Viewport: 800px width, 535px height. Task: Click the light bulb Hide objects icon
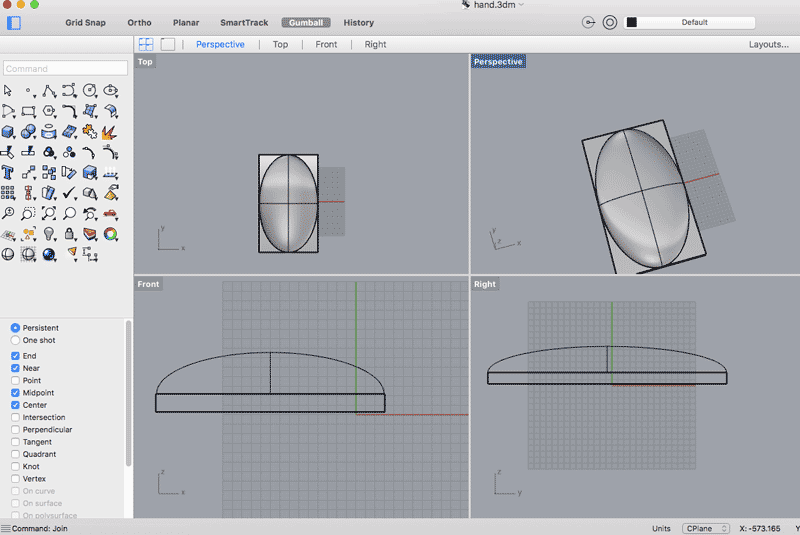[49, 234]
